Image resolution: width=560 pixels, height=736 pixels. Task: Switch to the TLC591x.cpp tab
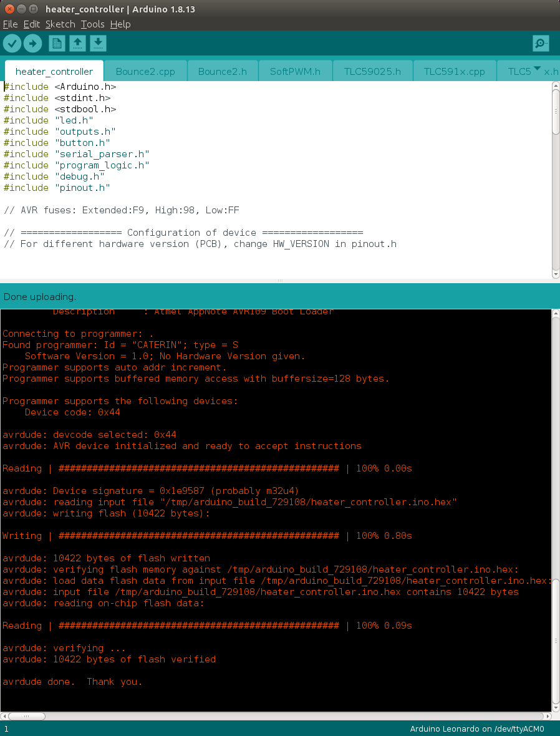pos(454,72)
